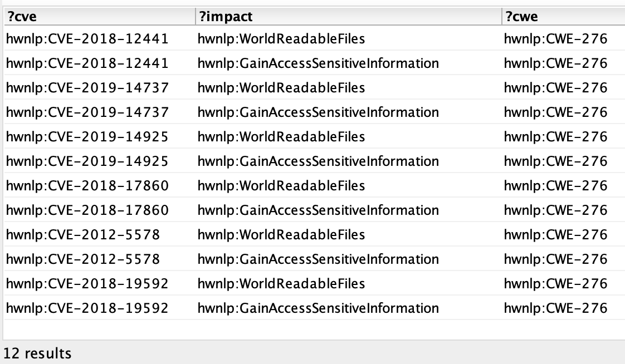
Task: Select CVE-2019-14737 cell in its WorldReadableFiles row
Action: [x=87, y=88]
